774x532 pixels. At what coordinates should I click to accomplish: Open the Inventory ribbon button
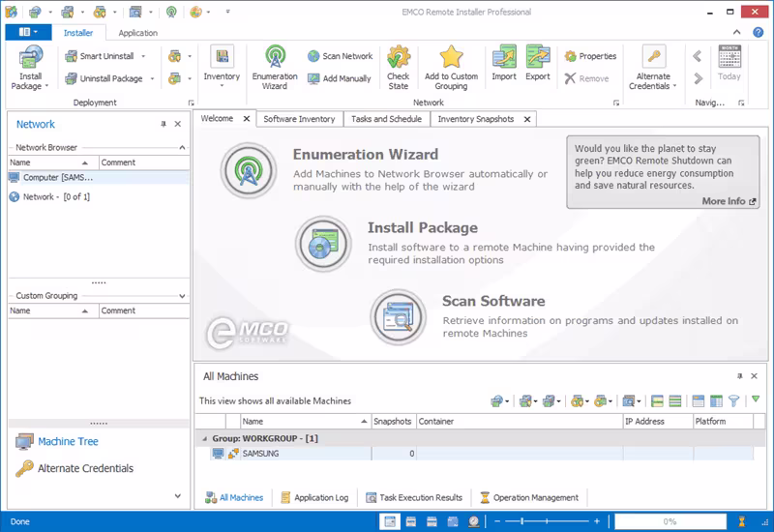[x=222, y=67]
